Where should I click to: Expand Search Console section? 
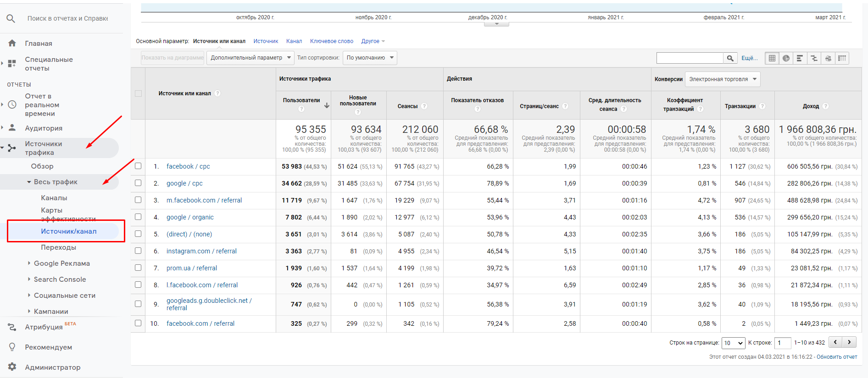pyautogui.click(x=29, y=279)
